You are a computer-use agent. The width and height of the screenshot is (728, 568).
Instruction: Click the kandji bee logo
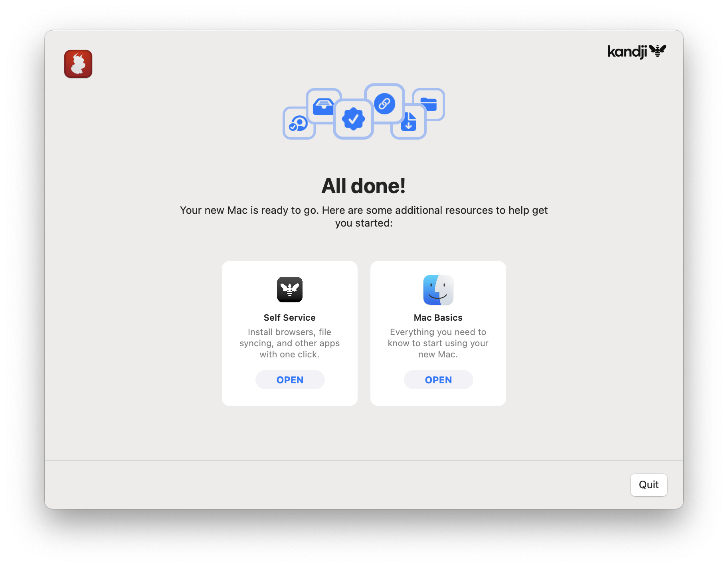[x=636, y=51]
